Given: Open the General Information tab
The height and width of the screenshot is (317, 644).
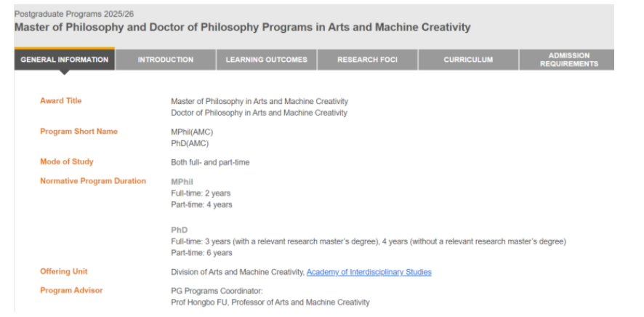Looking at the screenshot, I should [65, 60].
